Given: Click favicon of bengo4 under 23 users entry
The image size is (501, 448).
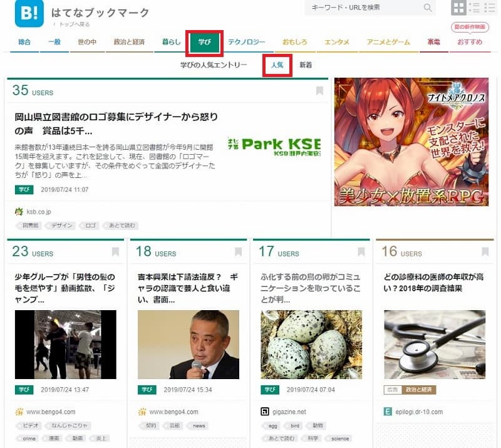Looking at the screenshot, I should (x=19, y=412).
